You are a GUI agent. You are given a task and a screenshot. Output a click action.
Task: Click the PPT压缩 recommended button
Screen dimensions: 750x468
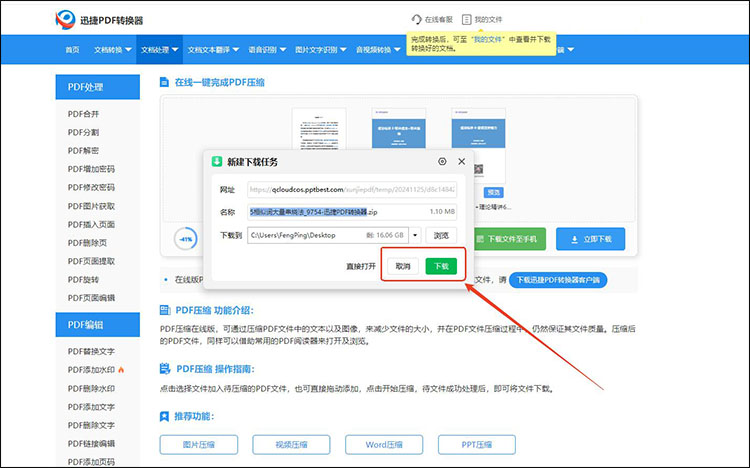[x=477, y=445]
